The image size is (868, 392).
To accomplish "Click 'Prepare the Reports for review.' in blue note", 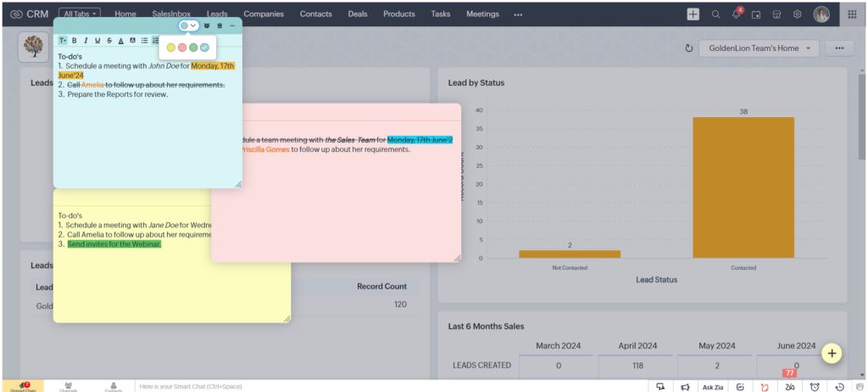I will (x=117, y=94).
